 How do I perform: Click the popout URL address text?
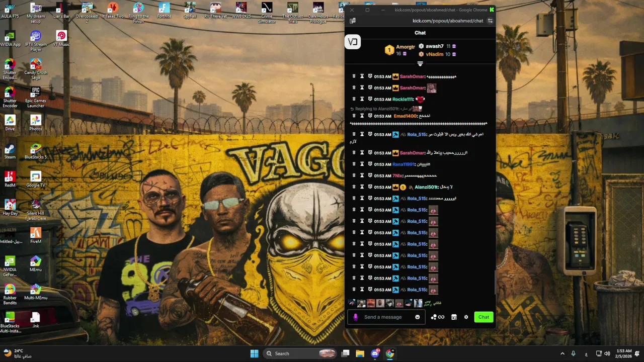[x=448, y=21]
